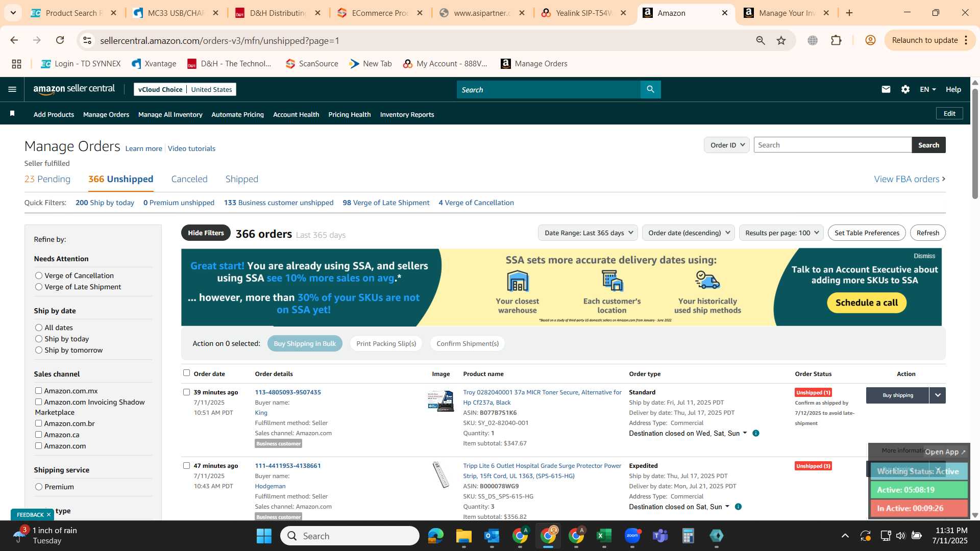980x551 pixels.
Task: Click the bookmark flag icon in nav bar
Action: pos(12,114)
